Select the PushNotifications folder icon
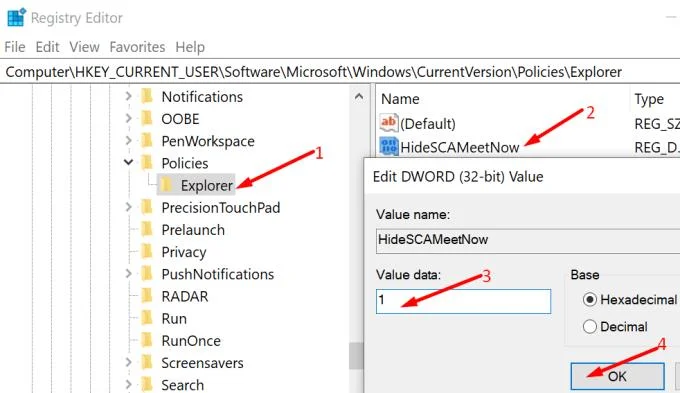The image size is (680, 393). (x=147, y=273)
